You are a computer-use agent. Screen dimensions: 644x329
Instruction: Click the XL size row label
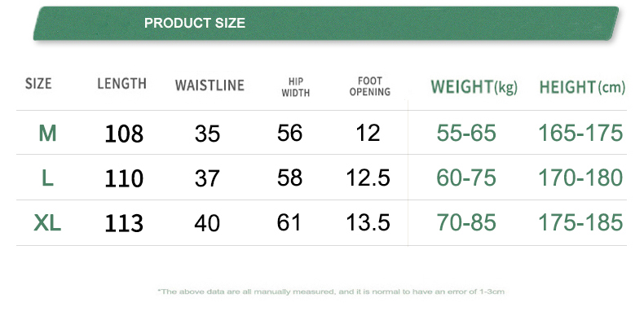point(47,222)
